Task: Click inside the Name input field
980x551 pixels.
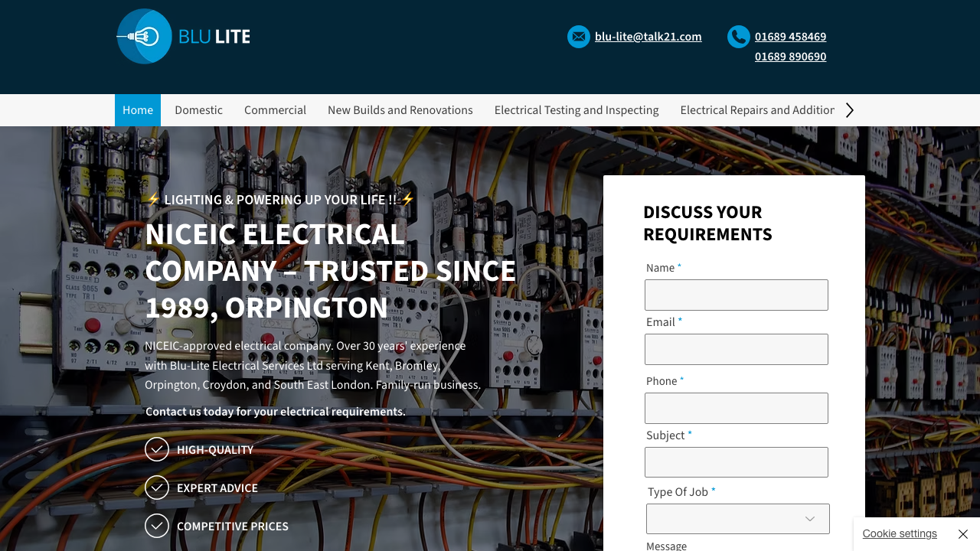Action: (x=736, y=295)
